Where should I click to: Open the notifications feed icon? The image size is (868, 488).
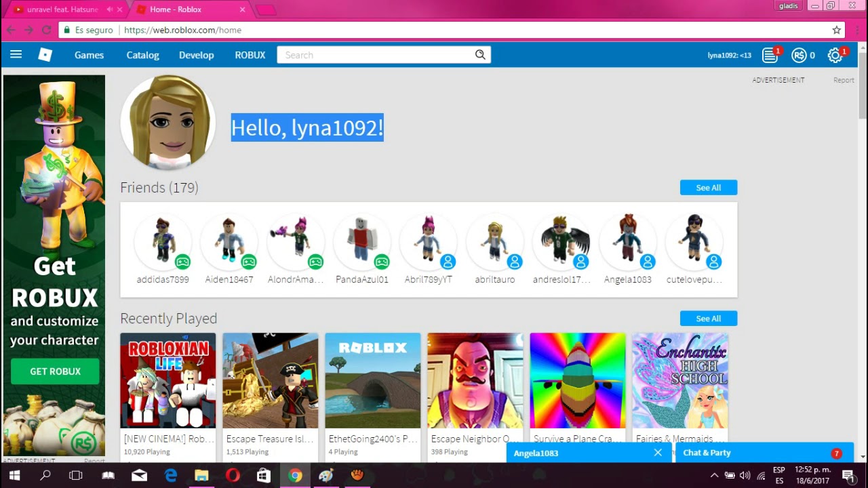770,56
